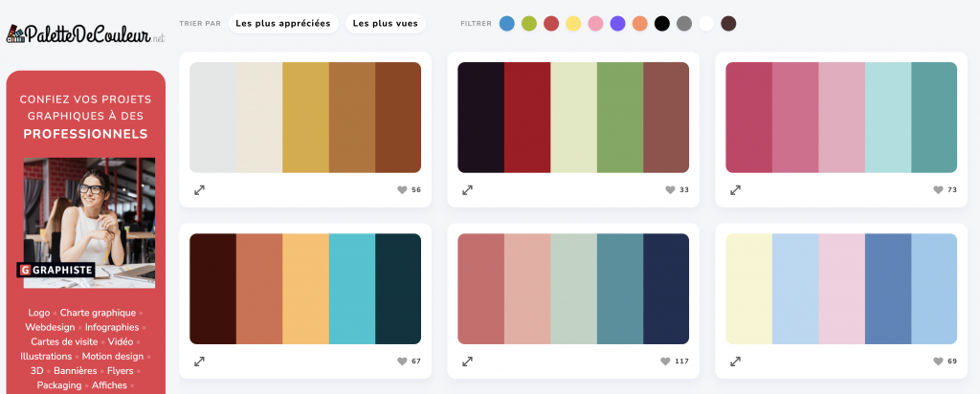The height and width of the screenshot is (394, 980).
Task: Expand the brown-gold palette with 56 likes
Action: (x=199, y=190)
